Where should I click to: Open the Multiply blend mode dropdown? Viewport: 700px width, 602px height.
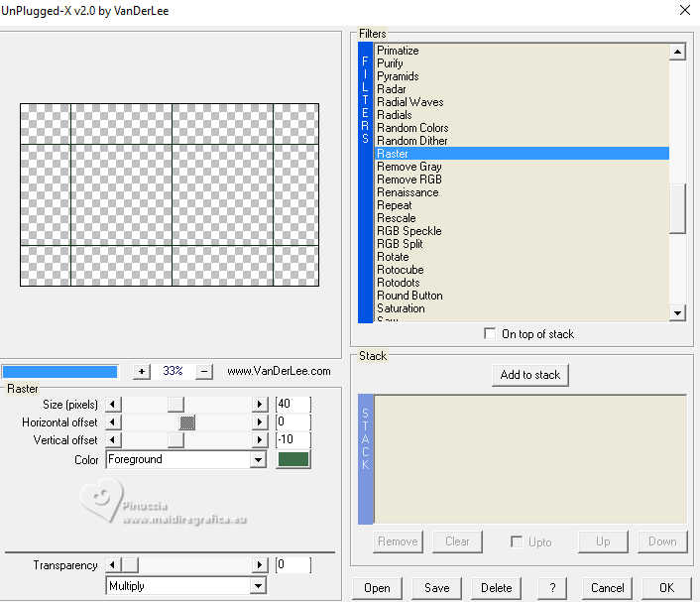(258, 586)
